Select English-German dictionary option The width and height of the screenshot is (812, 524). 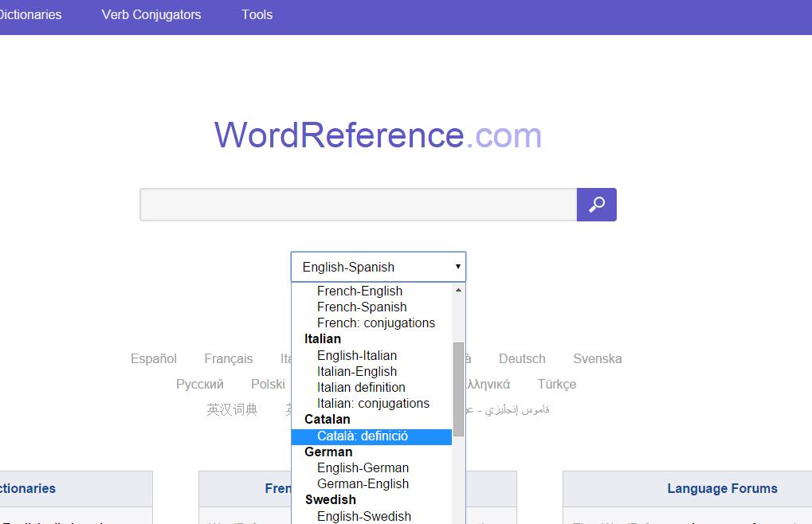(x=371, y=467)
